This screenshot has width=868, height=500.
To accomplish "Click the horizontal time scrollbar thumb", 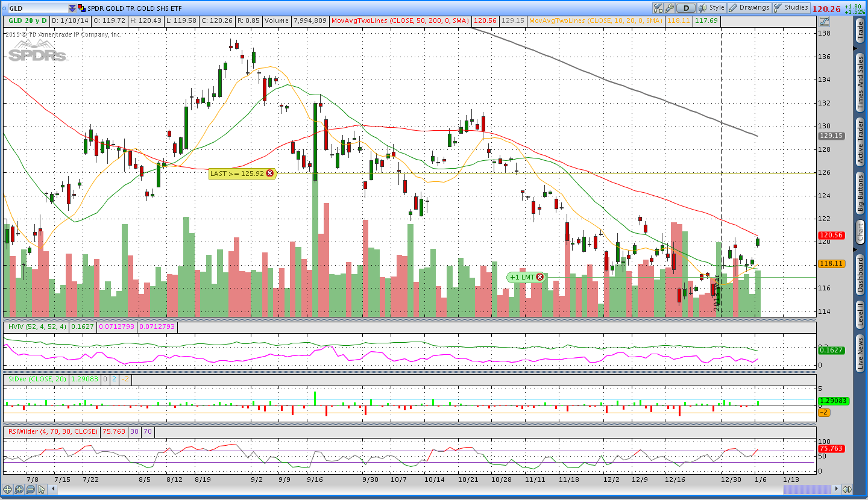I will coord(807,489).
